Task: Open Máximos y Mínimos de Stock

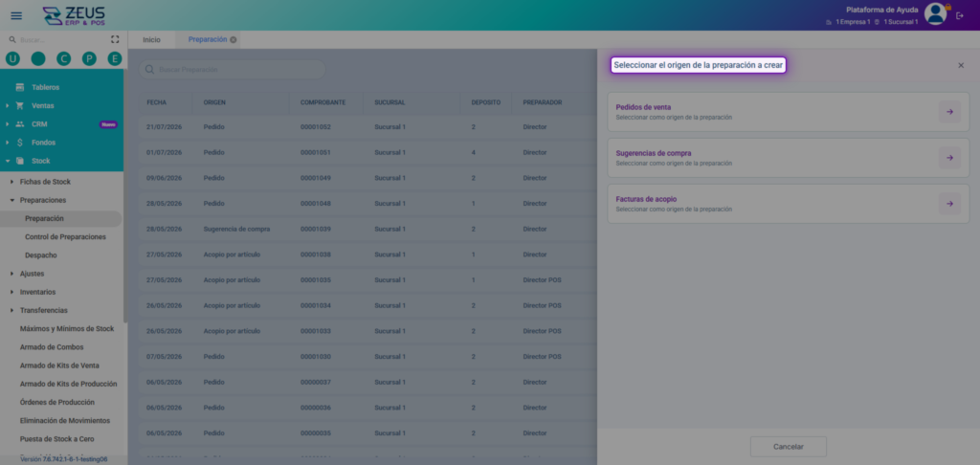Action: click(67, 329)
